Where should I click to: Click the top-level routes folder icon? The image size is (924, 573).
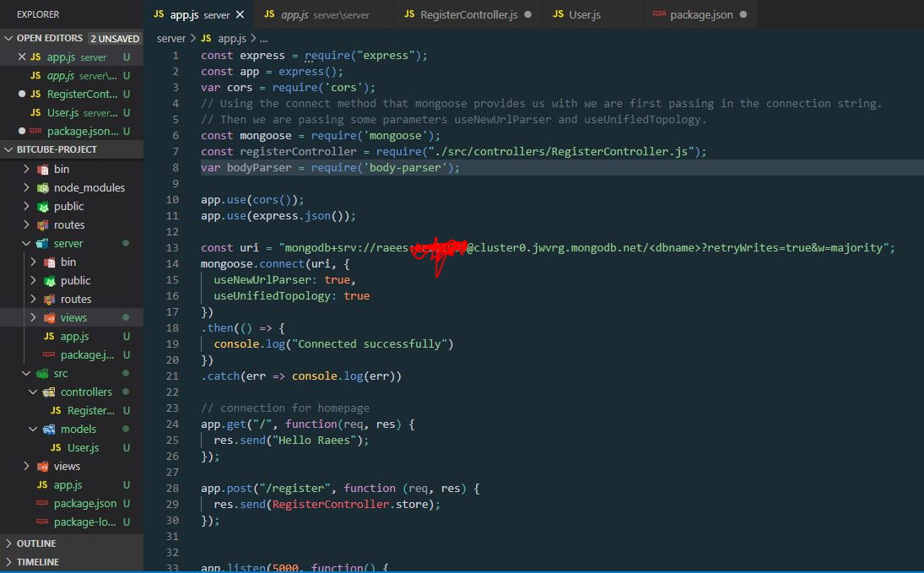coord(42,225)
